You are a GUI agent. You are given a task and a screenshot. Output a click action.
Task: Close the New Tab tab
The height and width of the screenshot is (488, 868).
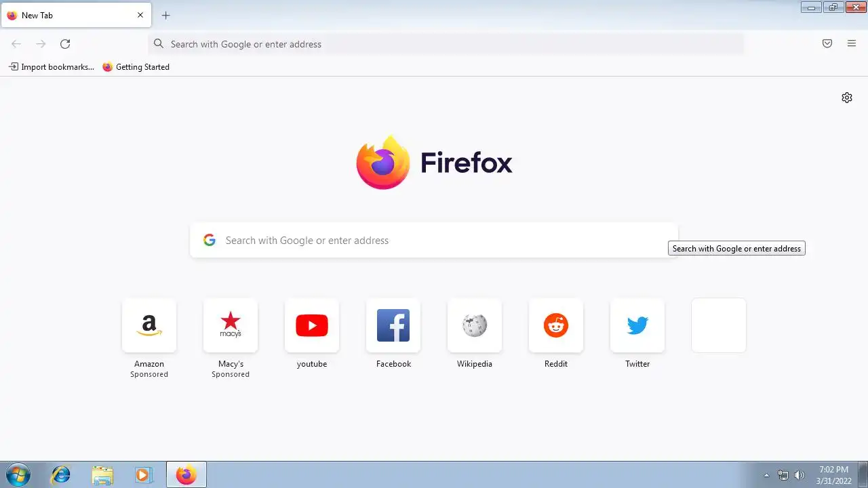(140, 15)
